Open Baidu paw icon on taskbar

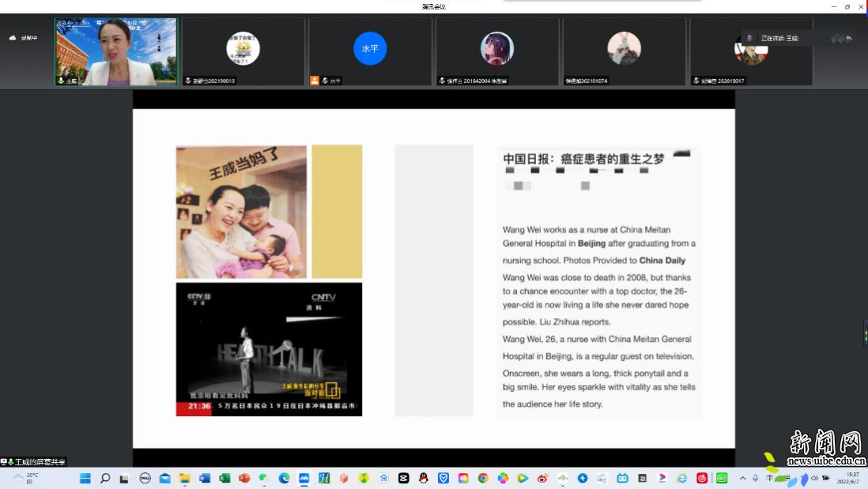[383, 479]
